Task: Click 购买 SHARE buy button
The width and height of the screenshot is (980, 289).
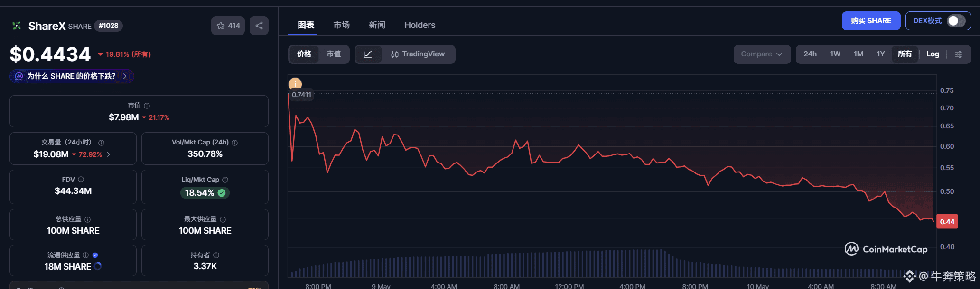Action: 871,21
